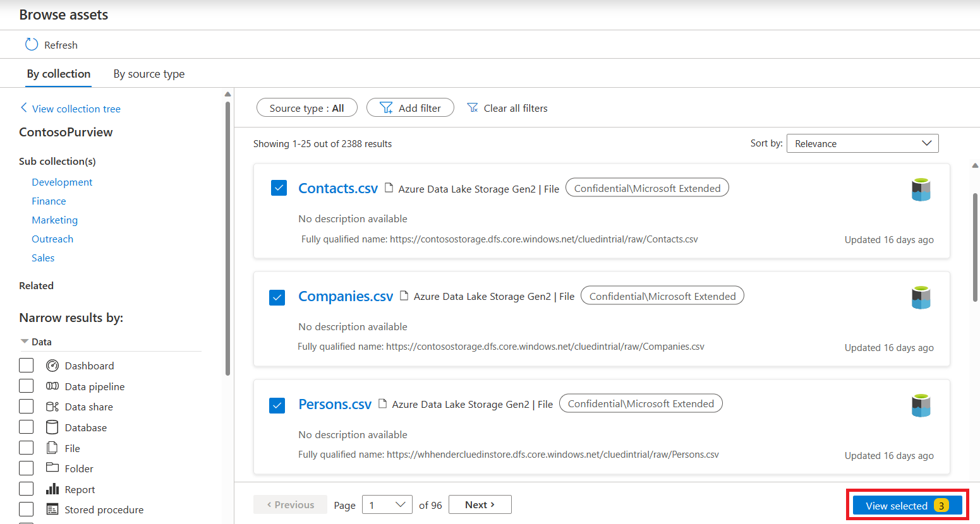Click the Folder icon in filters
The height and width of the screenshot is (524, 980).
[52, 468]
